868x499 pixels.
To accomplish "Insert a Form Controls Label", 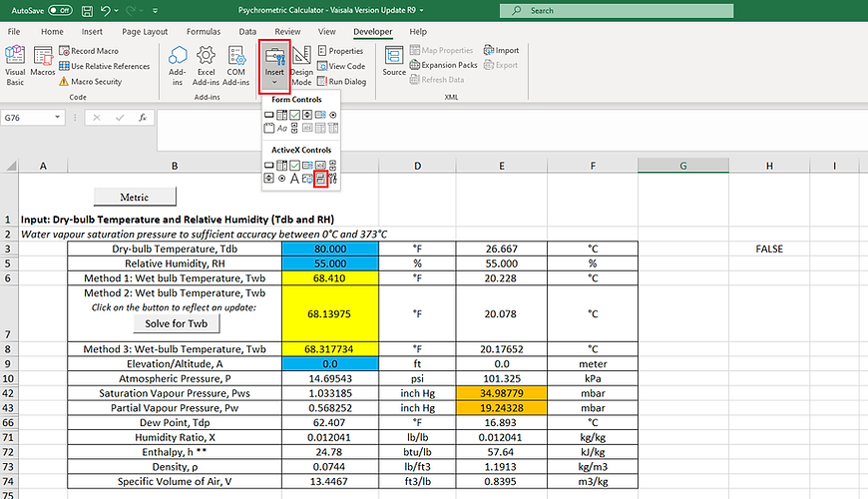I will click(281, 128).
